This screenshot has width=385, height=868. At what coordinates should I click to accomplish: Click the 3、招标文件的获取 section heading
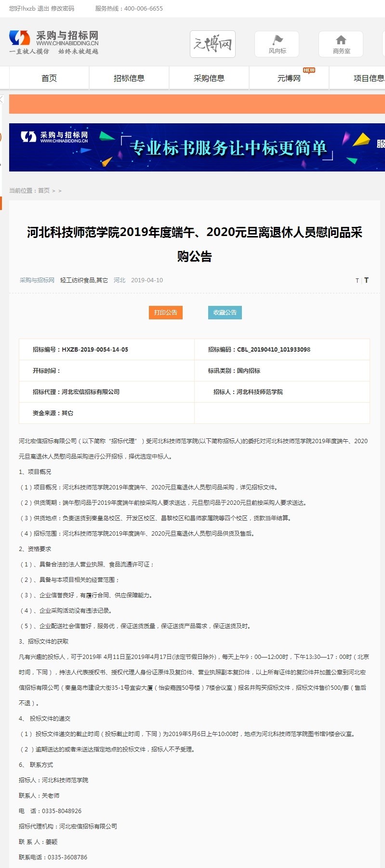[x=43, y=642]
